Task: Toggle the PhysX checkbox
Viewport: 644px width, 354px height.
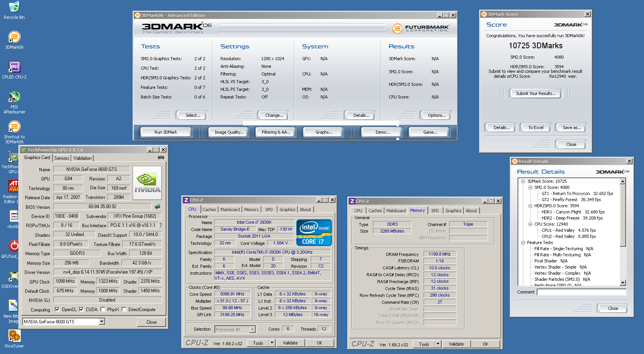Action: point(103,310)
